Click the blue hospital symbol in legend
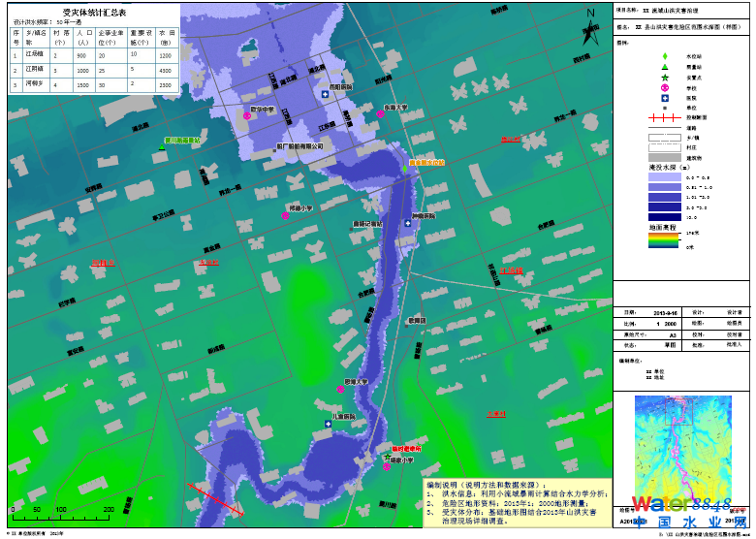The width and height of the screenshot is (756, 539). [x=664, y=98]
